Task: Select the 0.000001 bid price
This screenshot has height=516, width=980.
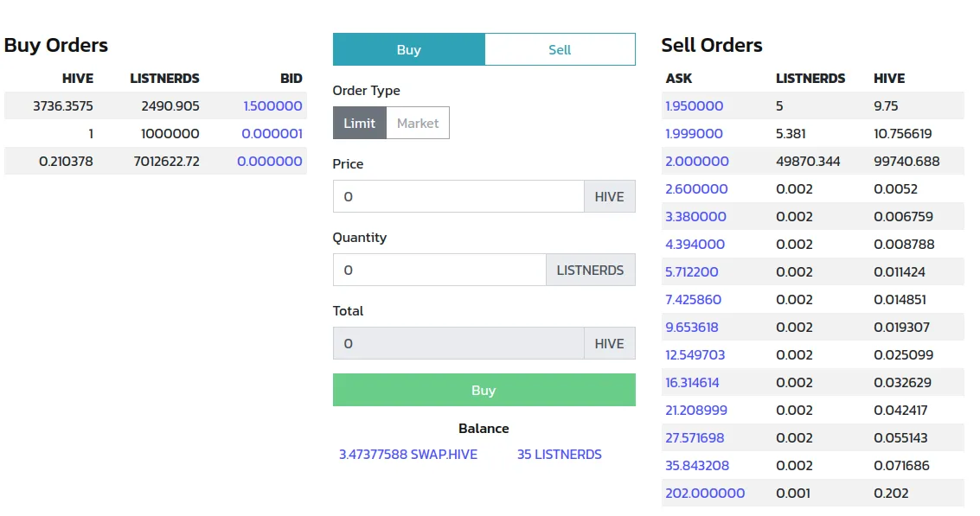Action: tap(272, 134)
